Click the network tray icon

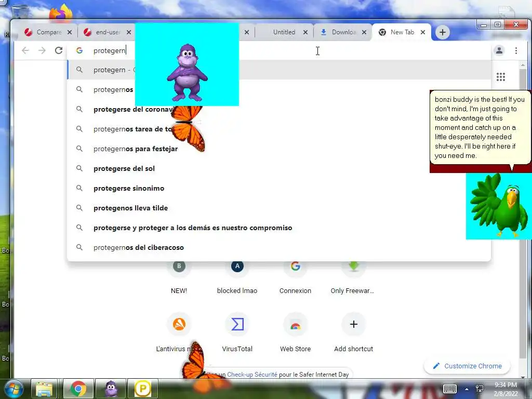(480, 389)
